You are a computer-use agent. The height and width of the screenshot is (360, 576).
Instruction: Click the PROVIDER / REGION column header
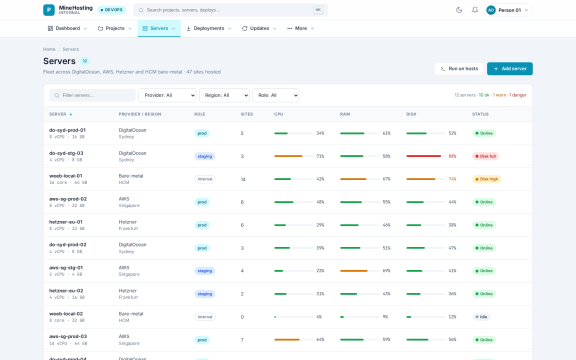coord(140,114)
